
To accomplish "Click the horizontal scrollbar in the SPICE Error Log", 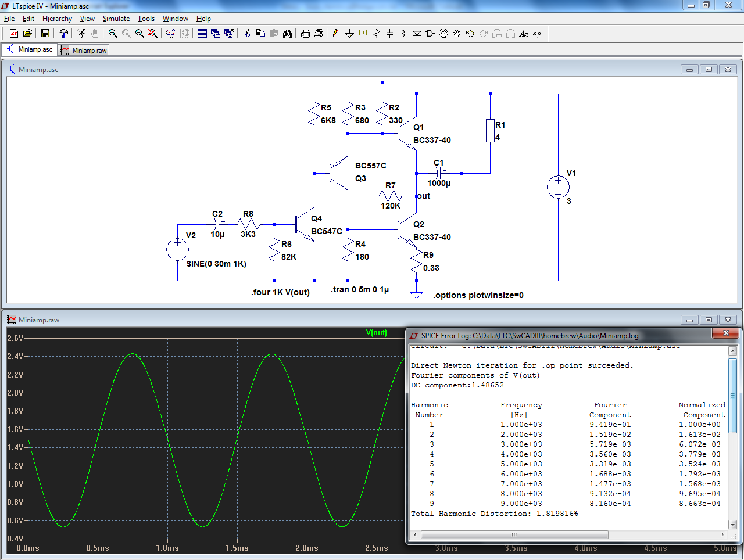I will pos(514,534).
